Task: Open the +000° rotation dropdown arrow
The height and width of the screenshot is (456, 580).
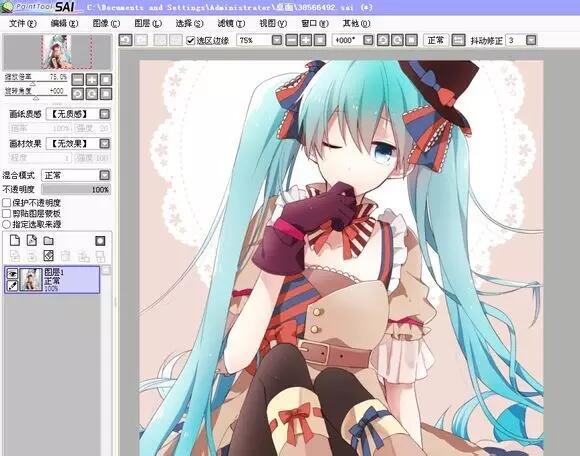Action: point(368,40)
